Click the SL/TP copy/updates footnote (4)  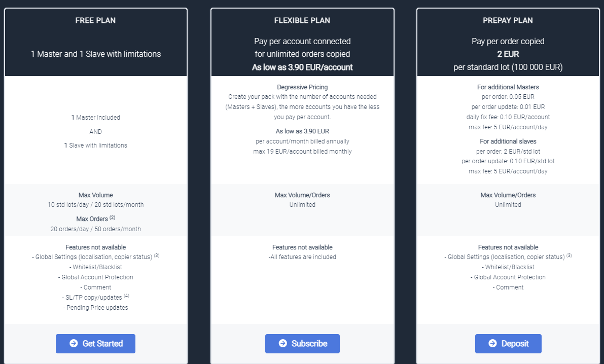click(126, 296)
